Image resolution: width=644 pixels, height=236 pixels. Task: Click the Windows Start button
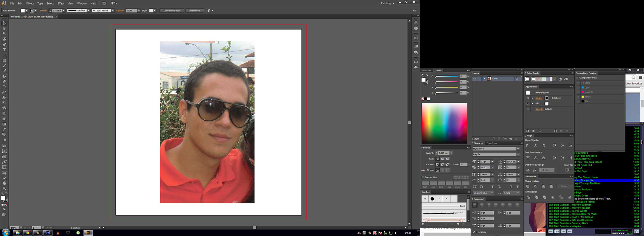pos(6,233)
